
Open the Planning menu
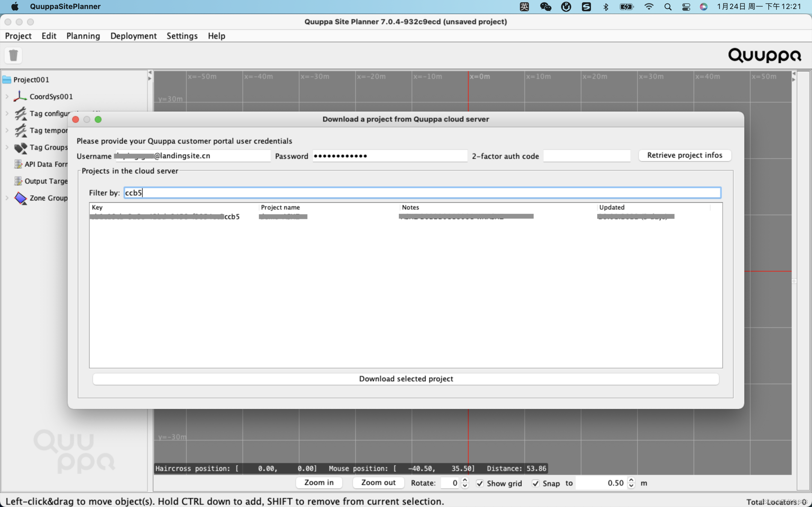coord(83,36)
